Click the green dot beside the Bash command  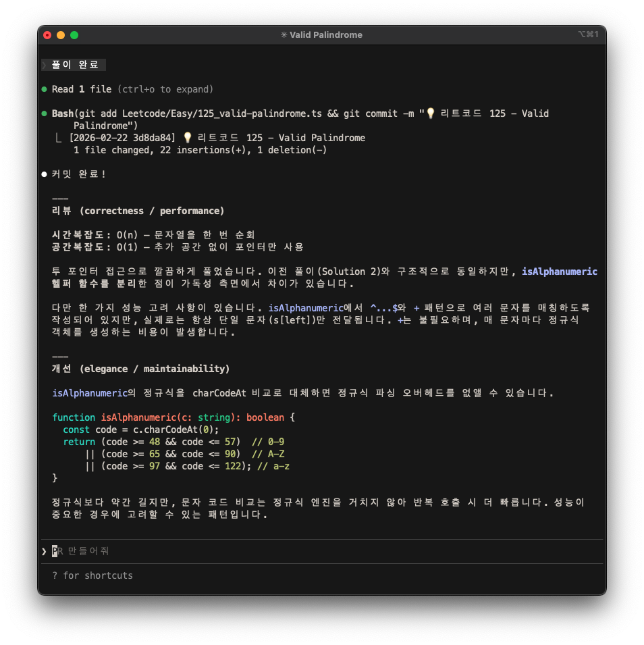coord(45,113)
